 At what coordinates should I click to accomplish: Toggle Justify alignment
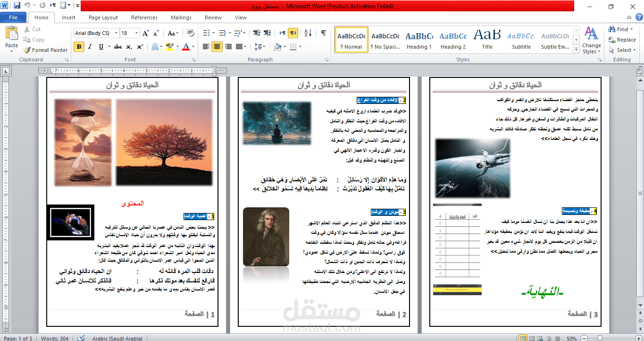[240, 47]
